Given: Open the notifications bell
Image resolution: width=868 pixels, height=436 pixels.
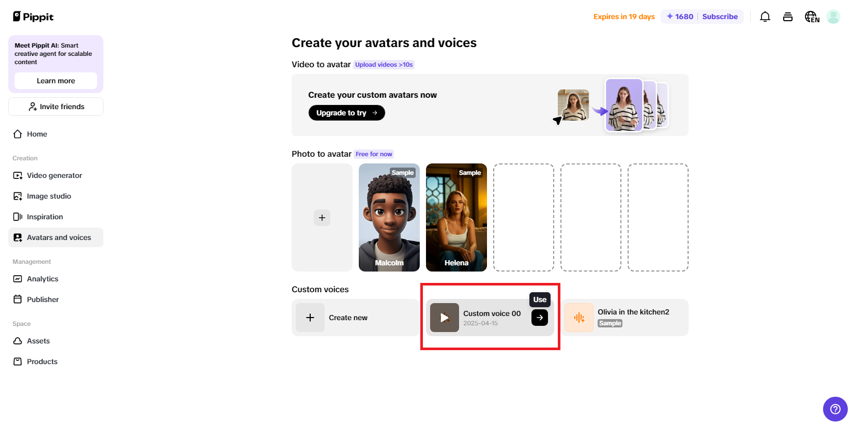Looking at the screenshot, I should tap(765, 17).
